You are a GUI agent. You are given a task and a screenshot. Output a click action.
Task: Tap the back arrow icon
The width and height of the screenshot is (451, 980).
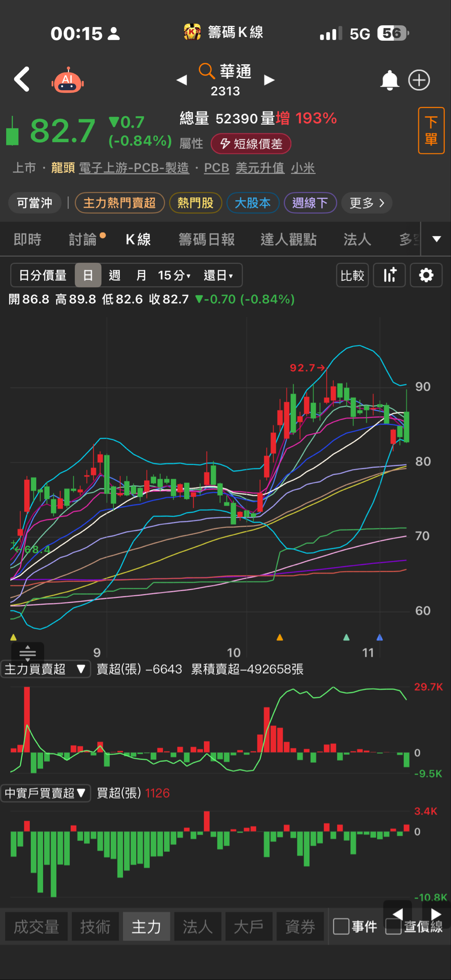click(22, 80)
